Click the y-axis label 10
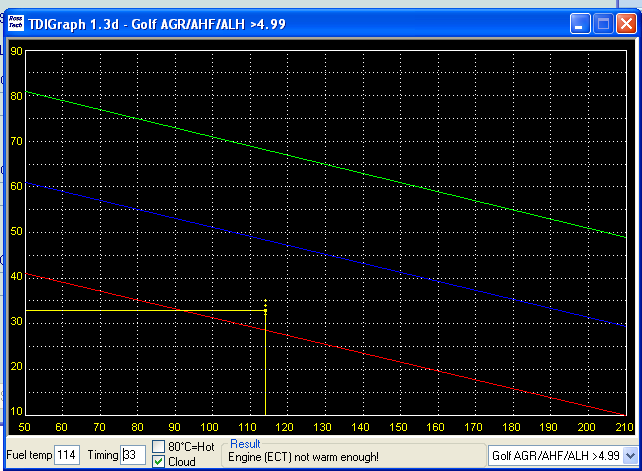Screen dimensions: 642x471 coord(16,411)
